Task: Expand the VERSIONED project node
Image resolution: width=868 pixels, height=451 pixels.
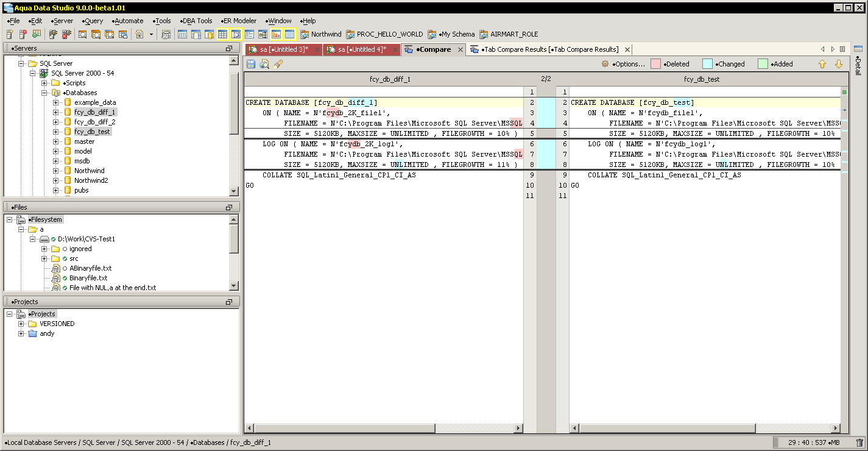Action: [21, 324]
